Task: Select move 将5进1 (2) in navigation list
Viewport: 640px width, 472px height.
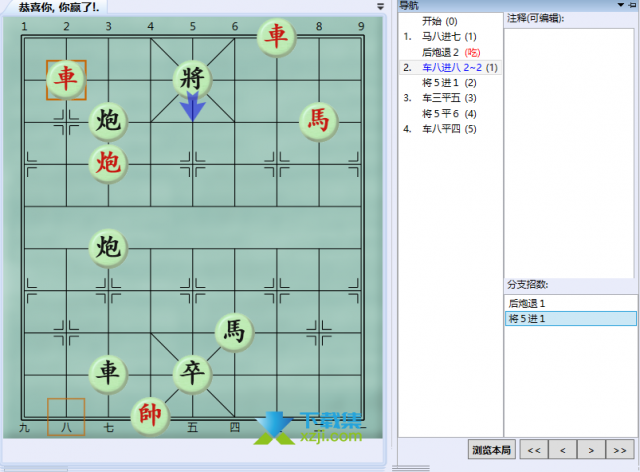Action: pyautogui.click(x=449, y=83)
